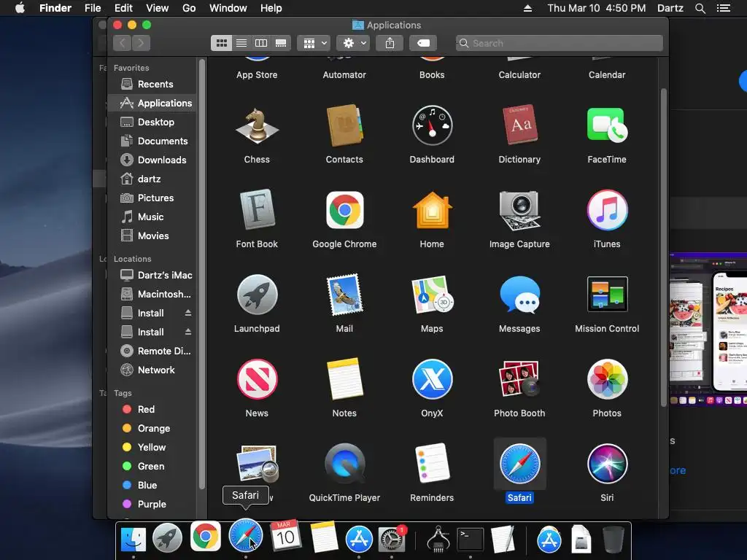
Task: Open the News app icon
Action: click(257, 379)
